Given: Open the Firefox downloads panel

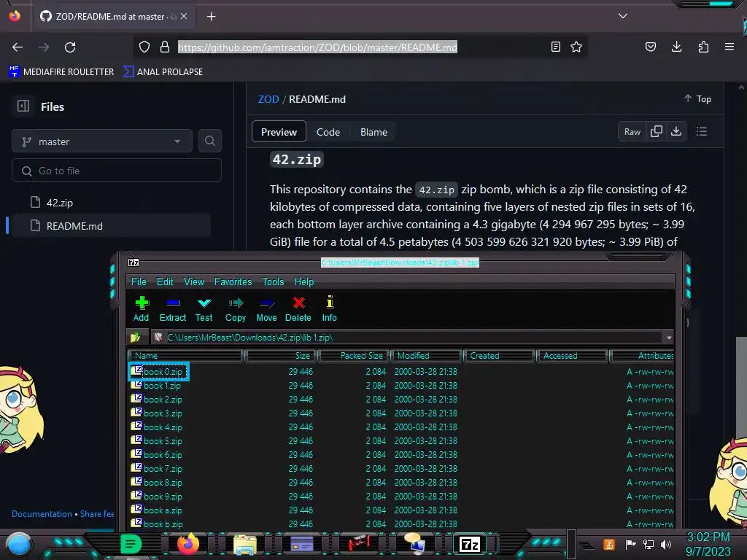Looking at the screenshot, I should pos(676,47).
